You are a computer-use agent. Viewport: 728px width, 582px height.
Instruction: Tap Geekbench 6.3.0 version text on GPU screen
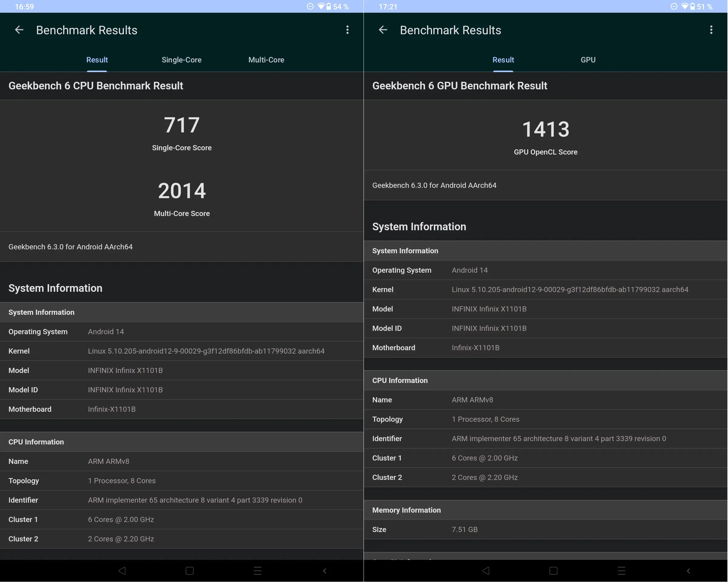(434, 185)
